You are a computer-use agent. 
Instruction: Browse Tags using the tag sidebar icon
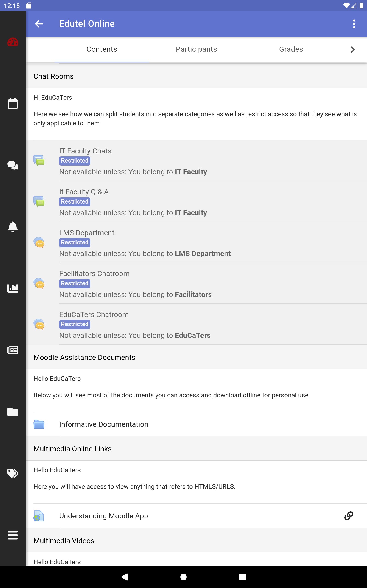(x=13, y=473)
